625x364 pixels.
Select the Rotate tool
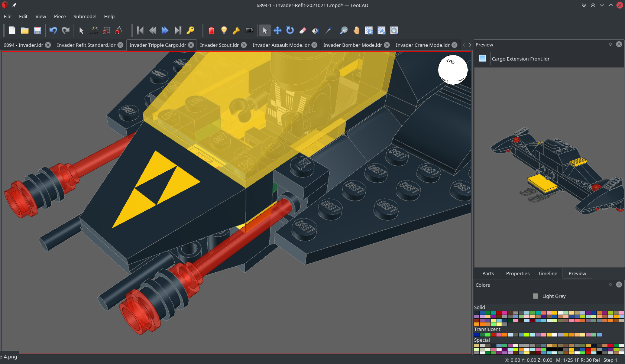[290, 30]
